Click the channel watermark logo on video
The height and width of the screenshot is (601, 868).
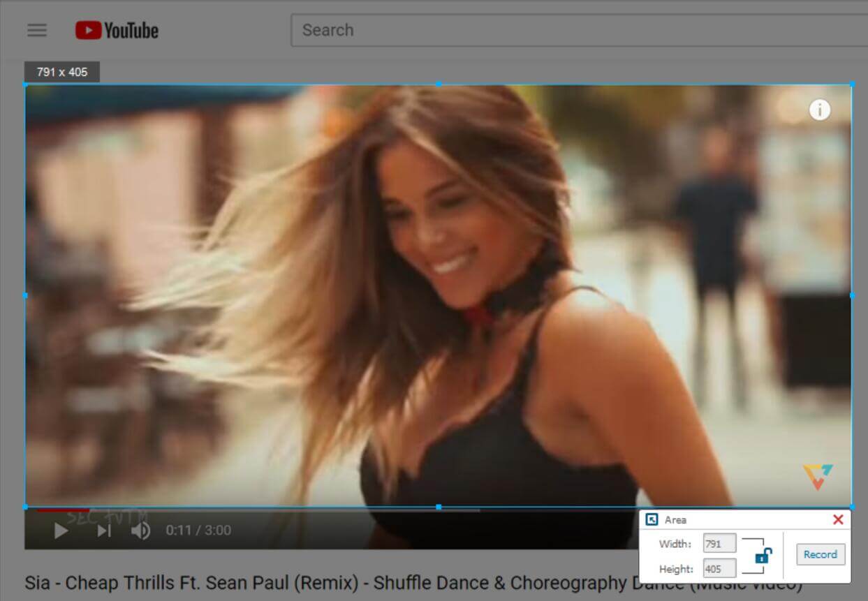(x=818, y=477)
